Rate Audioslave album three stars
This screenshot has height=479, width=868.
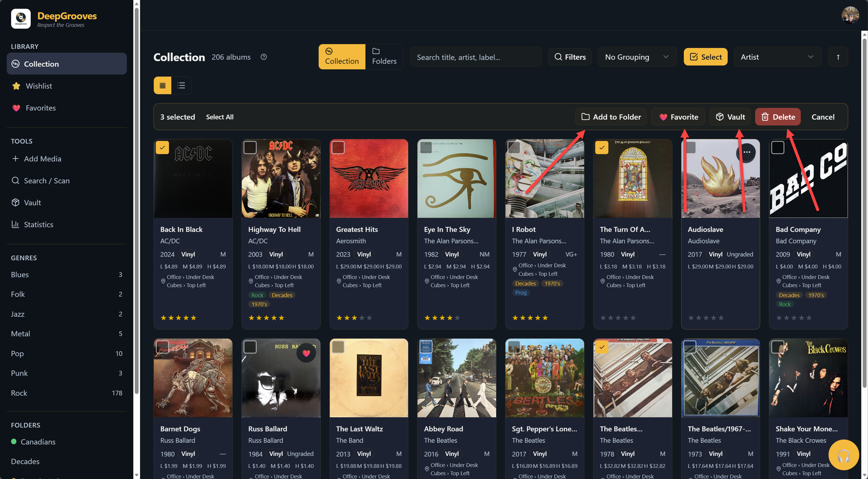706,318
